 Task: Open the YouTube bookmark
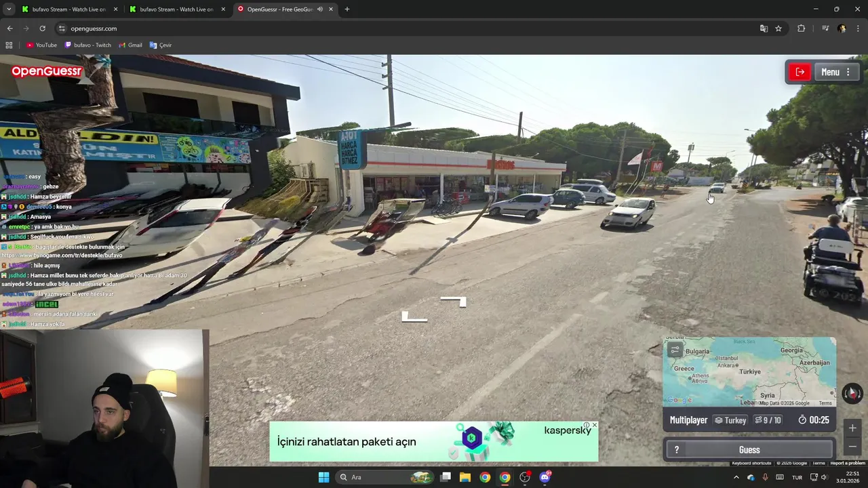click(41, 45)
